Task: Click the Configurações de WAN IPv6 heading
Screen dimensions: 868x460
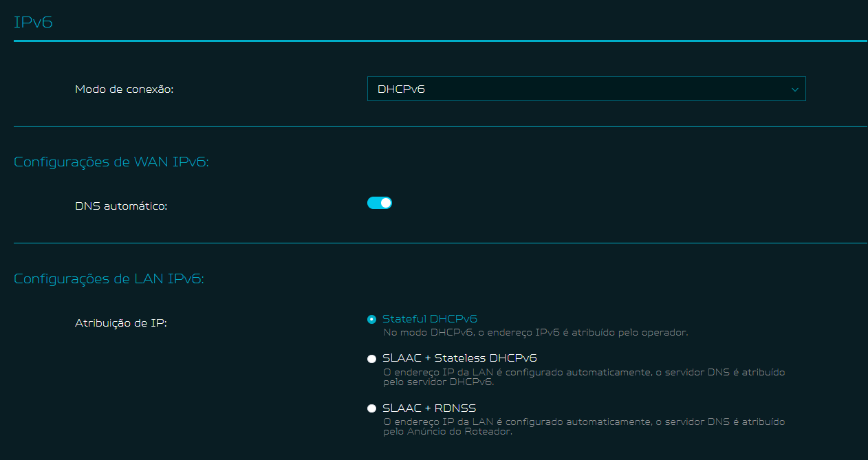Action: [111, 162]
